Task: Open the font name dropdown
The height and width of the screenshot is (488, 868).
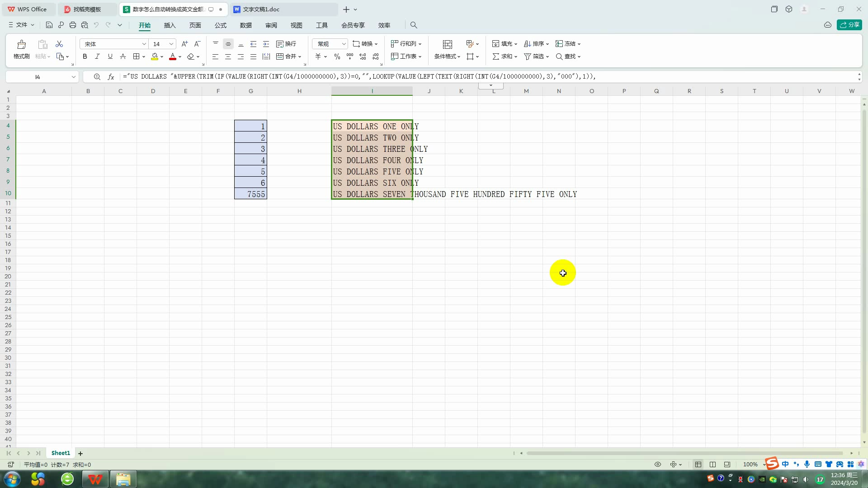Action: tap(144, 44)
